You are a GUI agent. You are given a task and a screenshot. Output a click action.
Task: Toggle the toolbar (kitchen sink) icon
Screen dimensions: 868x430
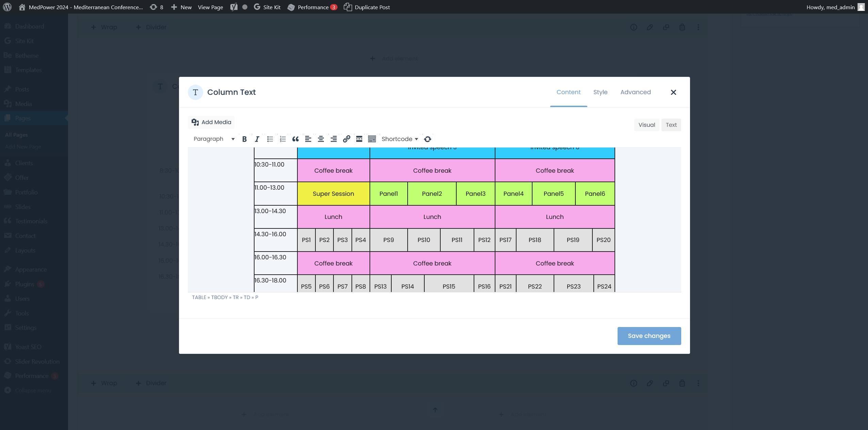372,139
